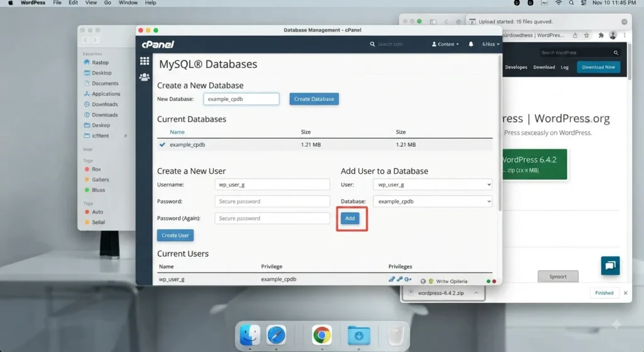Click the Log link on WordPress navigation
The height and width of the screenshot is (352, 644).
click(x=565, y=67)
